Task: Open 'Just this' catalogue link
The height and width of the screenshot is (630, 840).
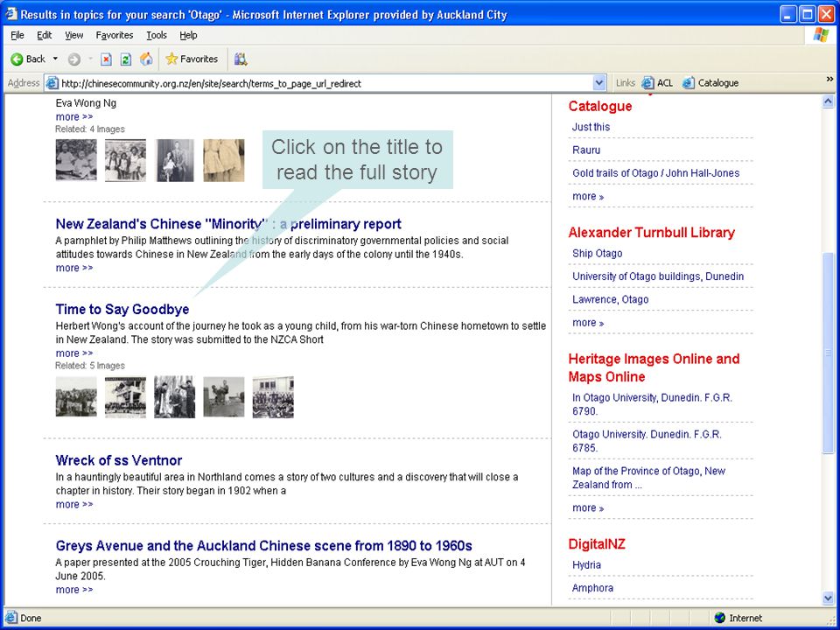Action: point(591,127)
